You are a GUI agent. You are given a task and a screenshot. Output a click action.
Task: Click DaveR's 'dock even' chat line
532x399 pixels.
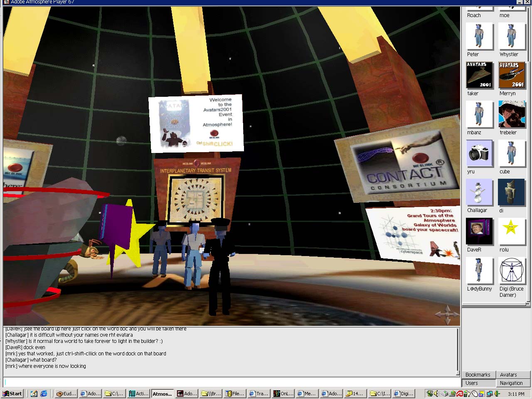point(25,347)
